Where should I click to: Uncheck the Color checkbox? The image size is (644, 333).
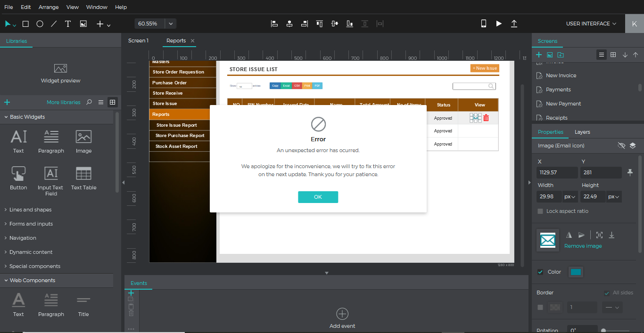coord(540,272)
